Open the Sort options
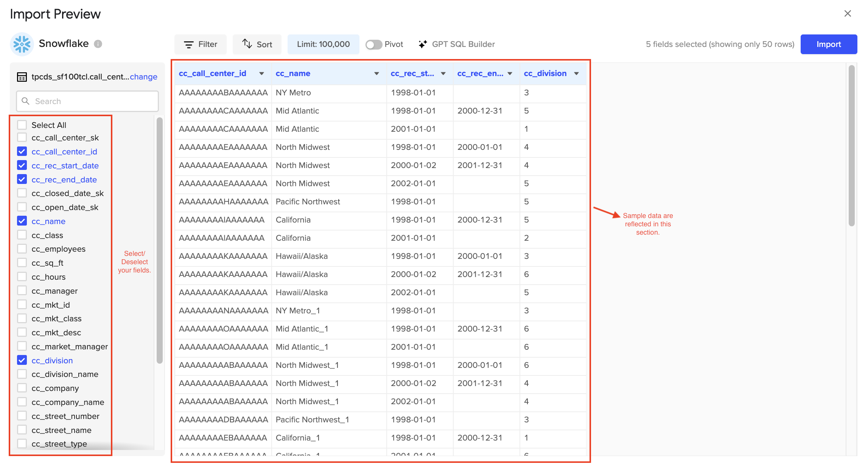This screenshot has height=464, width=868. tap(257, 44)
